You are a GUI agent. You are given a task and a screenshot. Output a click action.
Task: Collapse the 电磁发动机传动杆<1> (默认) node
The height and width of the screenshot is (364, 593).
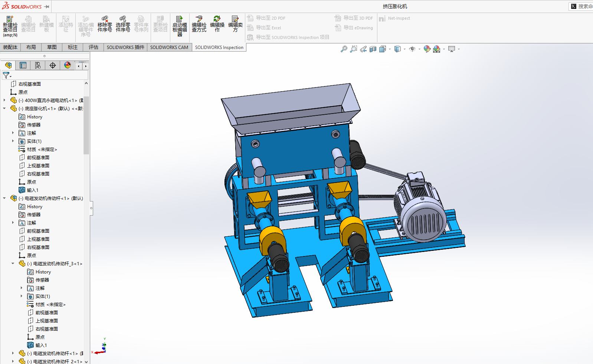tap(4, 198)
